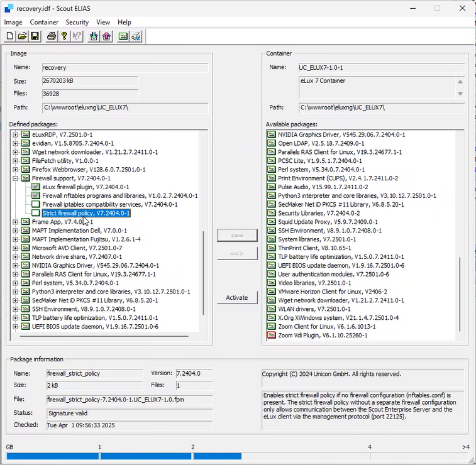Toggle the Firewall nftables programs and libraries checkbox
Image resolution: width=476 pixels, height=465 pixels.
click(36, 195)
